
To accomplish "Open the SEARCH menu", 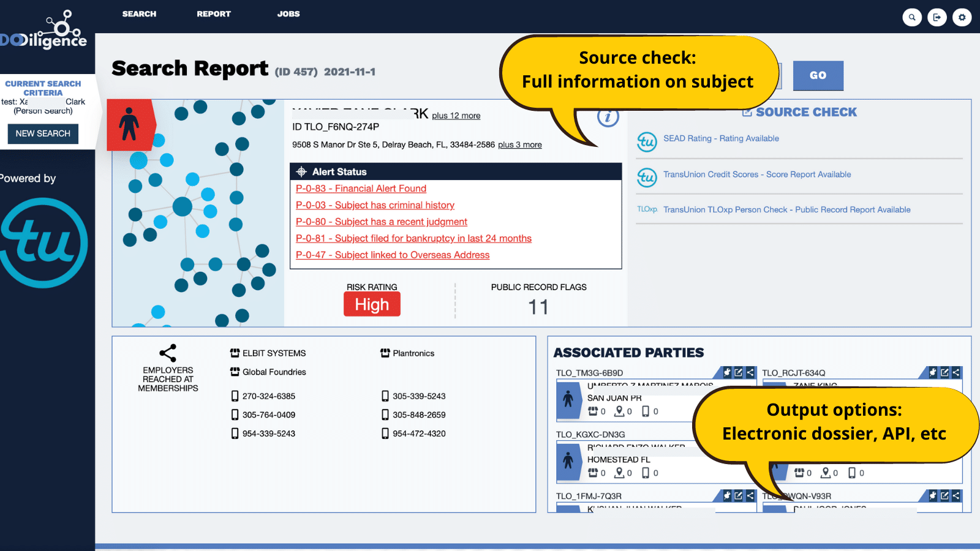I will (139, 14).
